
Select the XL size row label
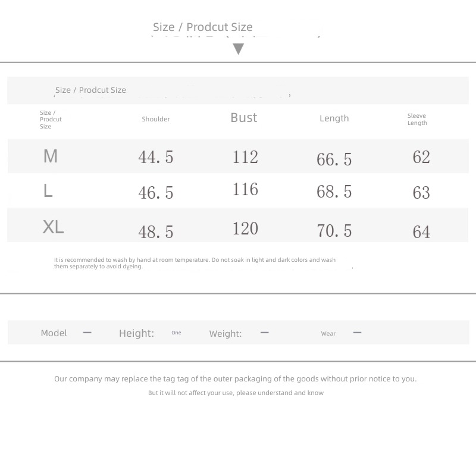click(x=53, y=227)
